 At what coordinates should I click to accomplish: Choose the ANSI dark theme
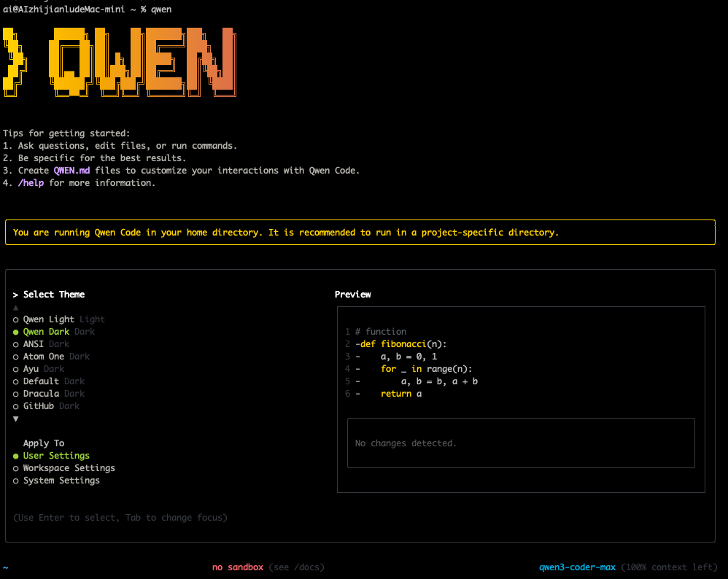[x=41, y=344]
